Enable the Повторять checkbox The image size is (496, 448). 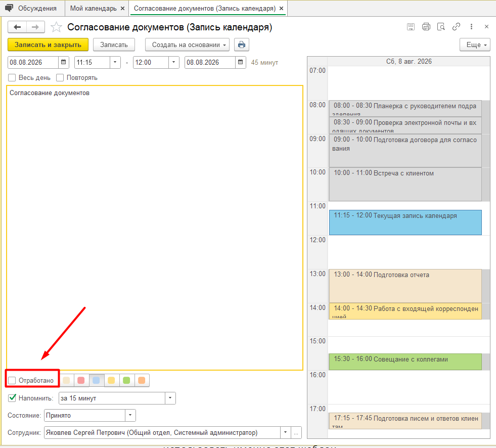click(60, 77)
